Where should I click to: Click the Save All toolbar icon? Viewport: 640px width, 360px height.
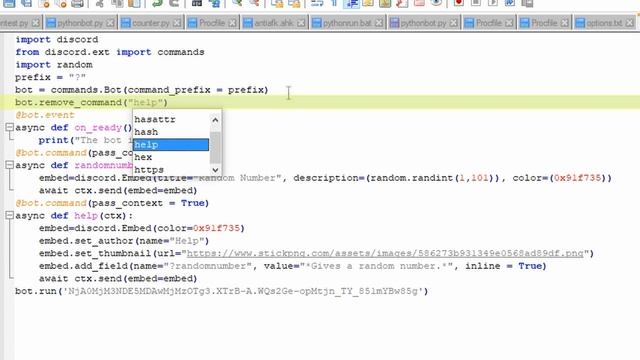click(27, 3)
